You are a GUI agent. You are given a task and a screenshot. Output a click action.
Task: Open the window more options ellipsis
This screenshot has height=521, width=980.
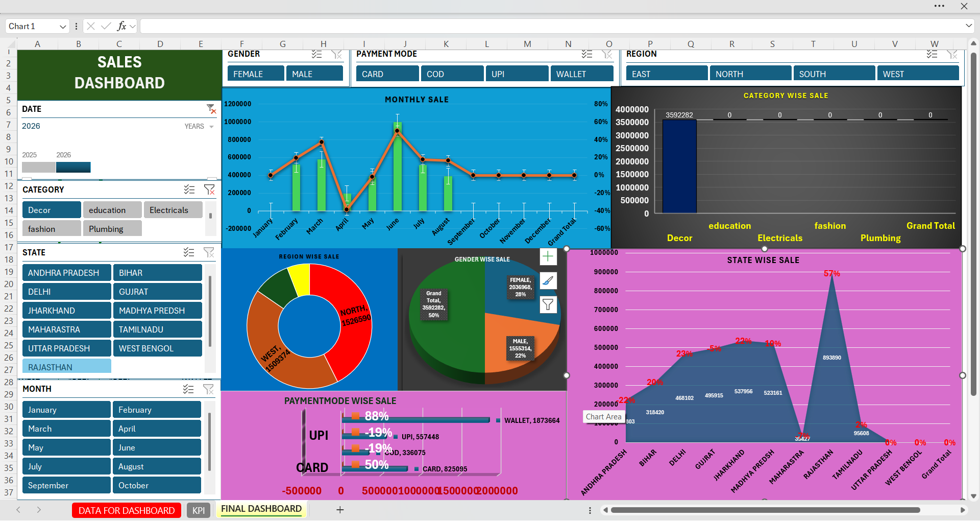(x=939, y=6)
